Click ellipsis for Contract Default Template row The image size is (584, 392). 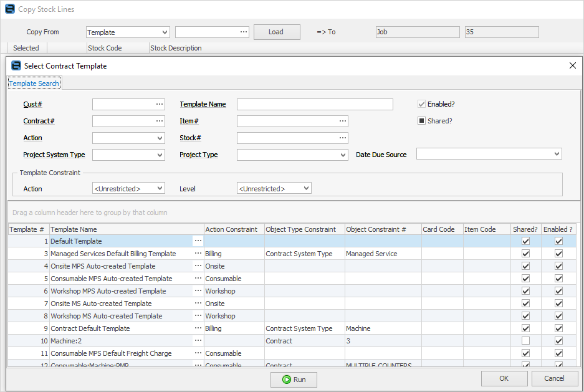pos(198,328)
